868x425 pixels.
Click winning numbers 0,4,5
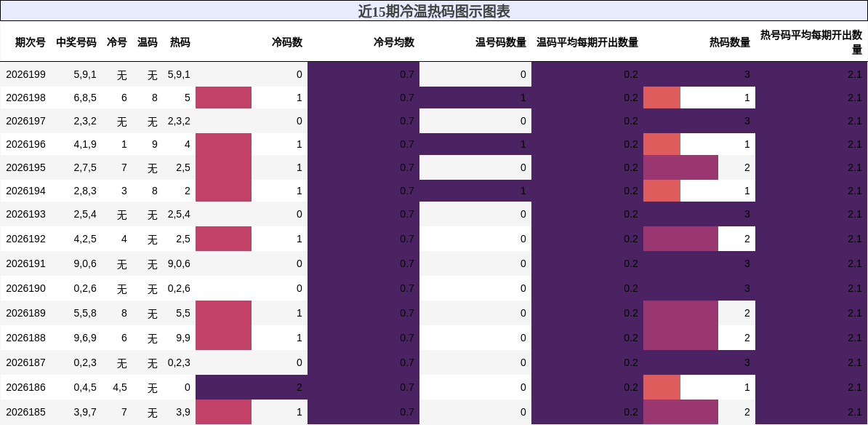85,387
